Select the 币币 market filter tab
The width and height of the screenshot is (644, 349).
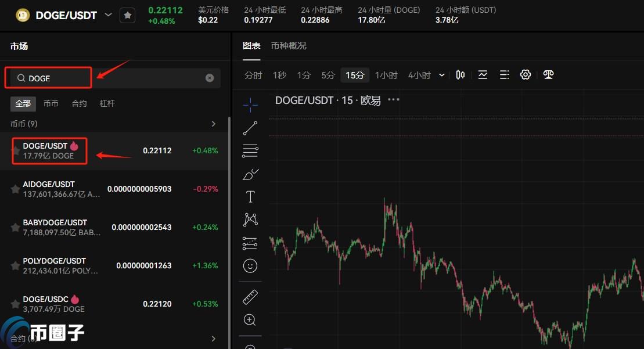click(x=51, y=103)
